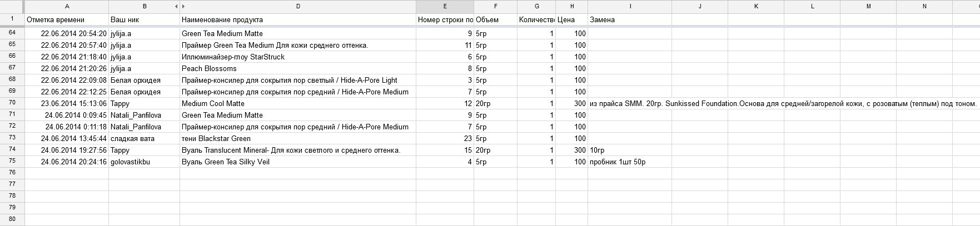This screenshot has width=980, height=226.
Task: Click 'Peach Blossoms' product cell
Action: coord(298,68)
